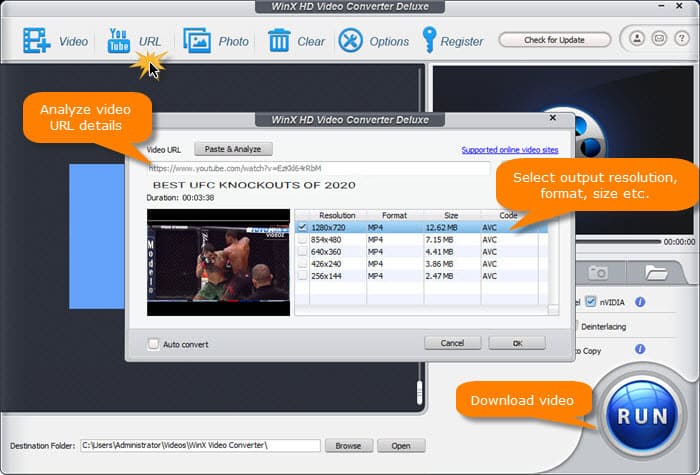The width and height of the screenshot is (700, 475).
Task: Check the 256x144 resolution checkbox
Action: coord(302,276)
